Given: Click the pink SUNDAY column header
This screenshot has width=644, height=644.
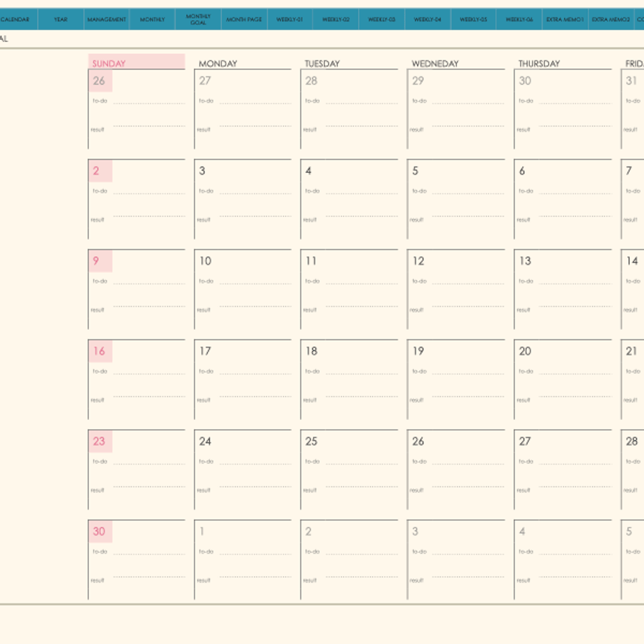Looking at the screenshot, I should point(136,62).
